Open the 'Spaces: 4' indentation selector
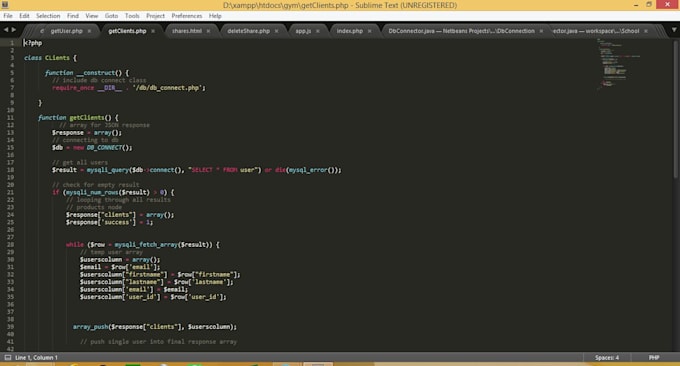The height and width of the screenshot is (366, 680). tap(607, 358)
